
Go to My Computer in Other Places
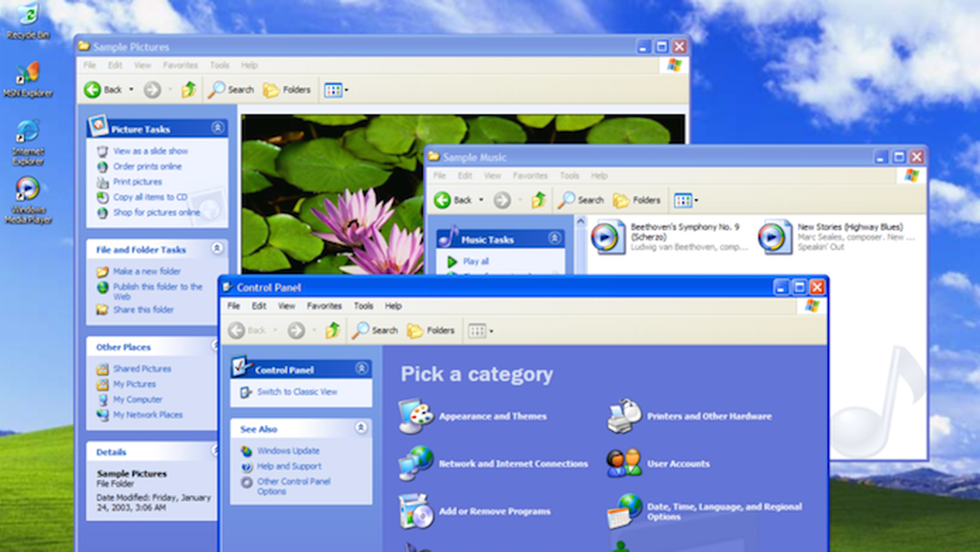point(138,399)
